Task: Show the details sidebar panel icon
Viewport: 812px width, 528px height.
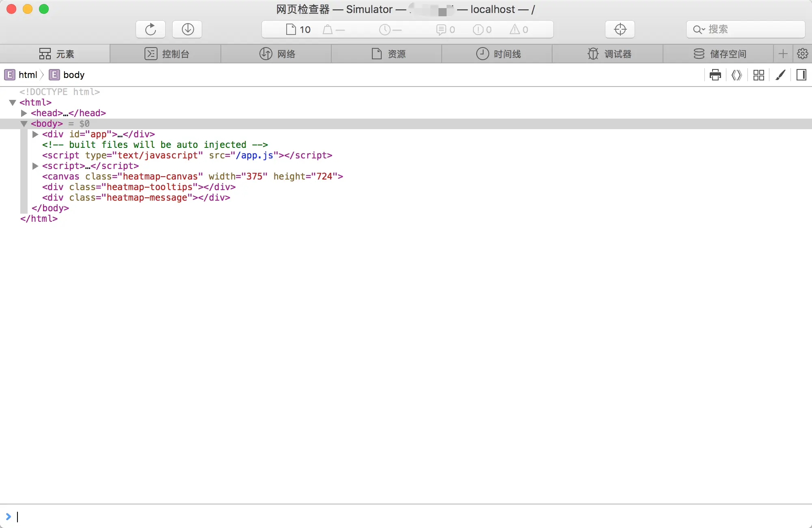Action: coord(801,75)
